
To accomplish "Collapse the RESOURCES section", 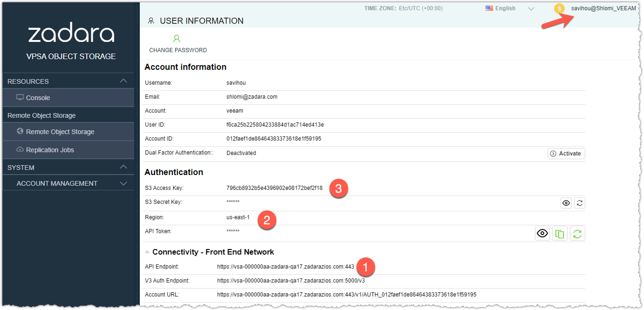I will pos(123,81).
